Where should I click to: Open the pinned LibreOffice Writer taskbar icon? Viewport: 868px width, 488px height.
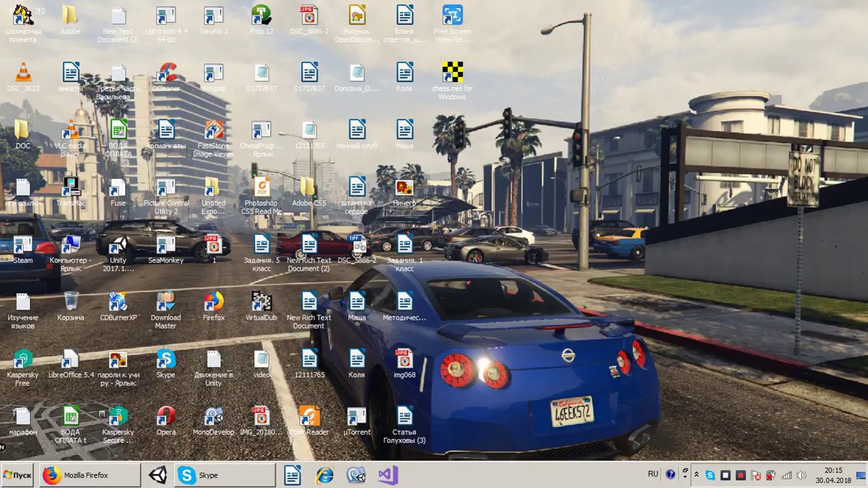pos(292,475)
